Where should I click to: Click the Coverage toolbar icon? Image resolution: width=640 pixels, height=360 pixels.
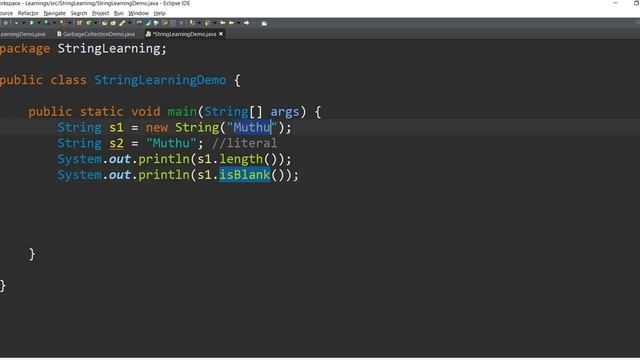pos(46,23)
